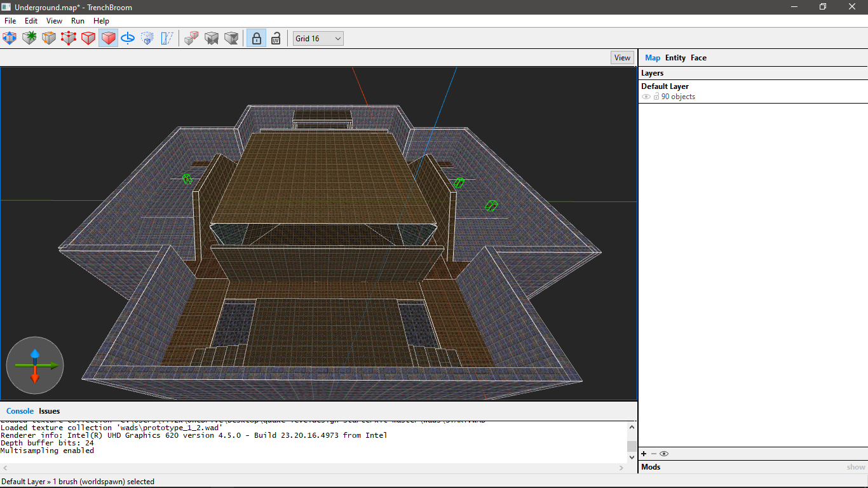Select the rightmost green entity
868x488 pixels.
[x=491, y=205]
